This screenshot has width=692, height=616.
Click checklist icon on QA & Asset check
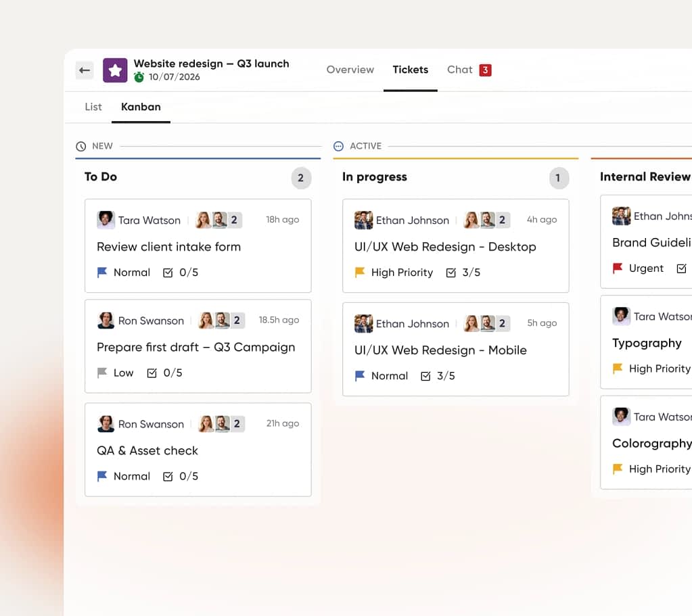point(168,477)
